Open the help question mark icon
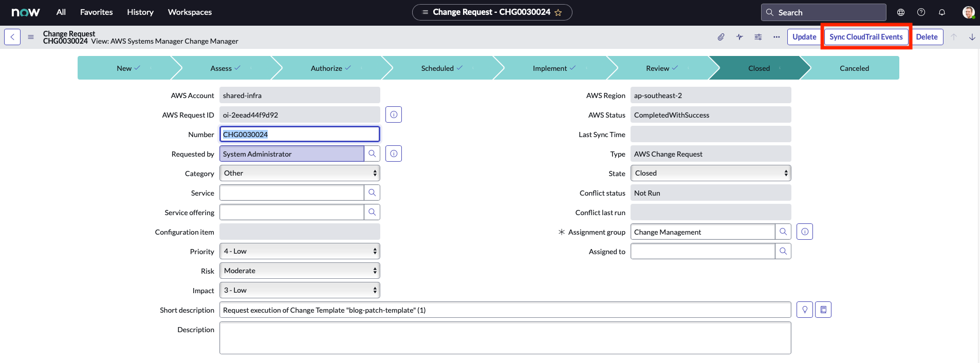Viewport: 980px width, 363px height. pos(921,12)
